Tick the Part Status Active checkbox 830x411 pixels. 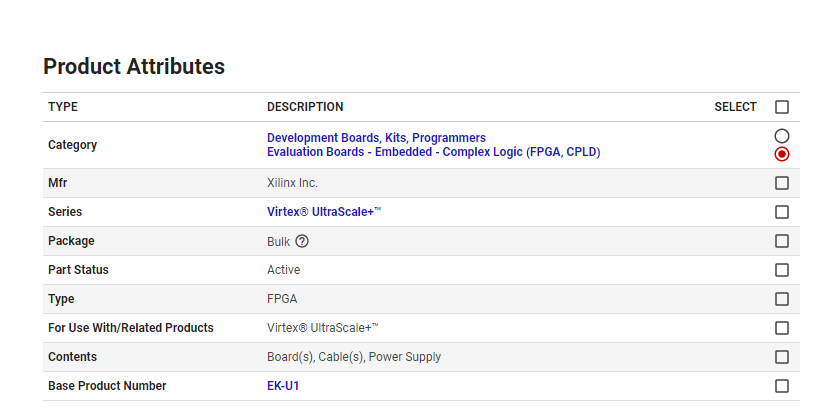click(782, 270)
